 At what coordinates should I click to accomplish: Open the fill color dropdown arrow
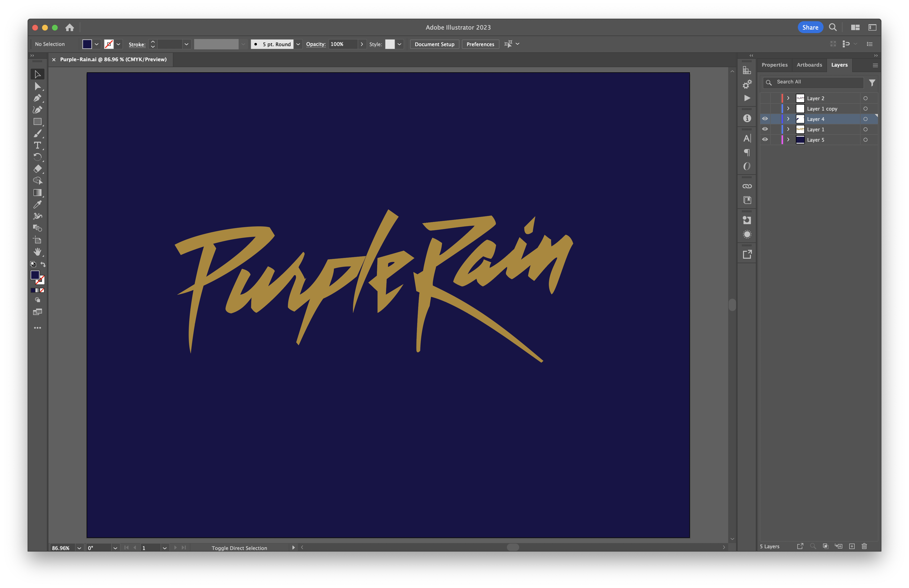point(97,44)
